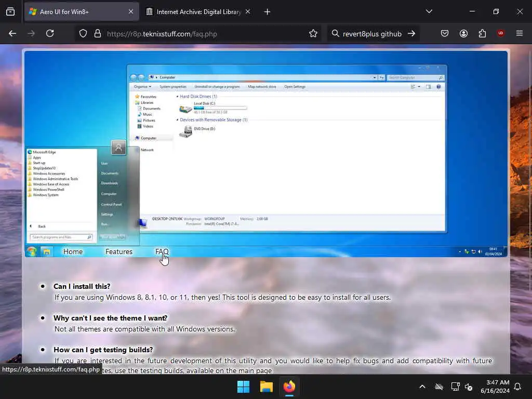Image resolution: width=532 pixels, height=399 pixels.
Task: Click the address bar URL
Action: pyautogui.click(x=162, y=34)
